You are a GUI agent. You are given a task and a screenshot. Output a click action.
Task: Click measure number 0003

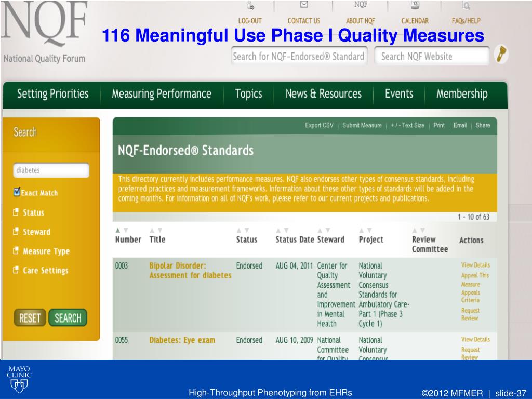122,265
